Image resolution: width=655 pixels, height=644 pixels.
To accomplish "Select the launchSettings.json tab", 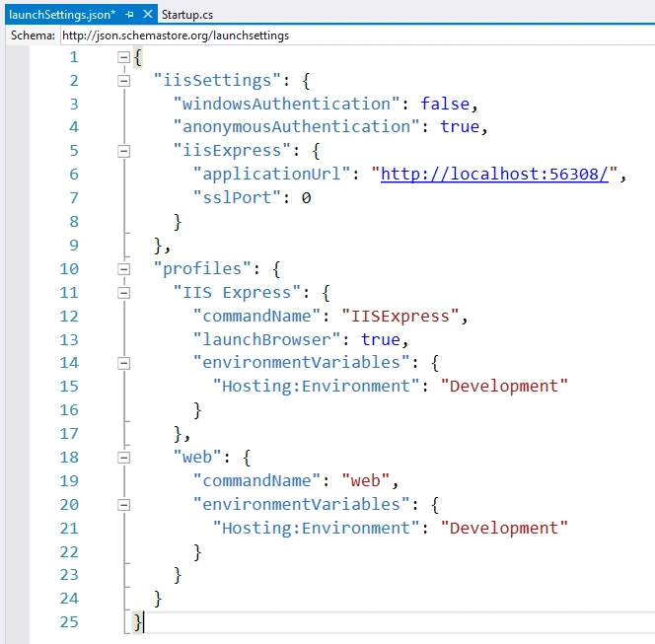I will (x=62, y=15).
